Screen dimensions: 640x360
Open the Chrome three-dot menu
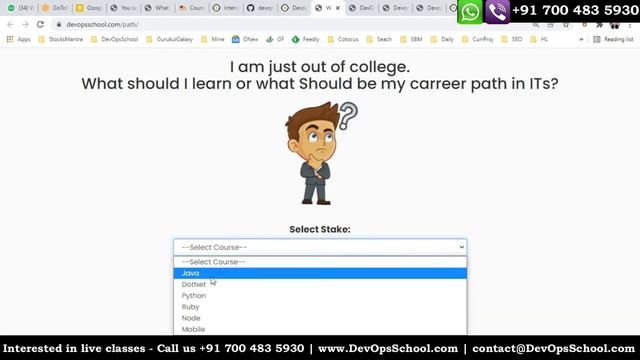click(630, 25)
